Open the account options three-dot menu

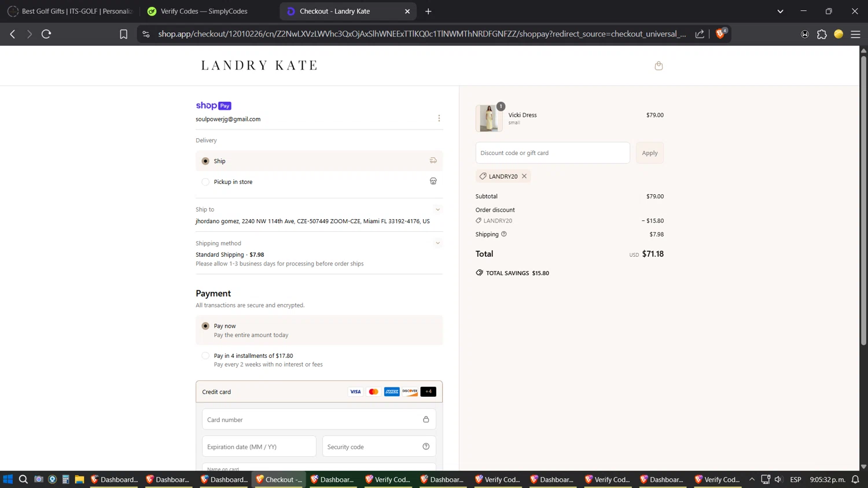(x=439, y=119)
